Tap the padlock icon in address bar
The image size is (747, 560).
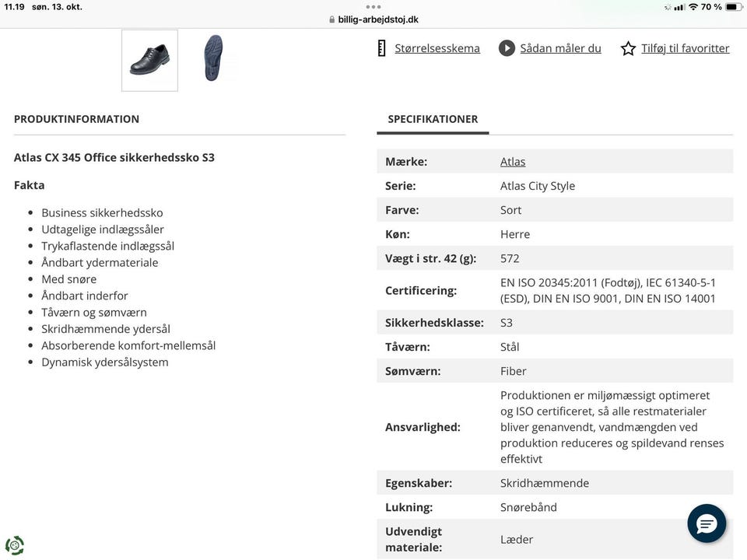click(332, 20)
